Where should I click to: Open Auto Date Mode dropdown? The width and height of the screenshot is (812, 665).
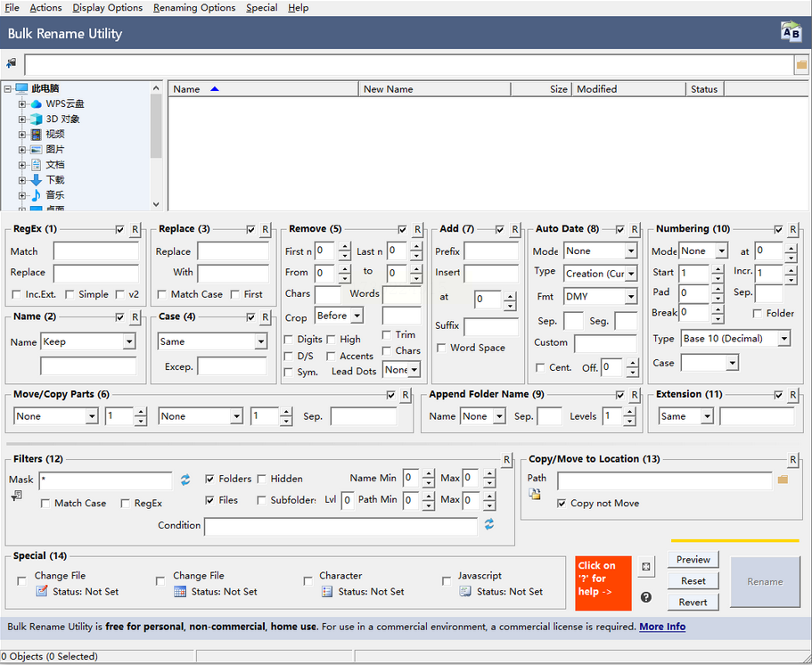[x=631, y=251]
